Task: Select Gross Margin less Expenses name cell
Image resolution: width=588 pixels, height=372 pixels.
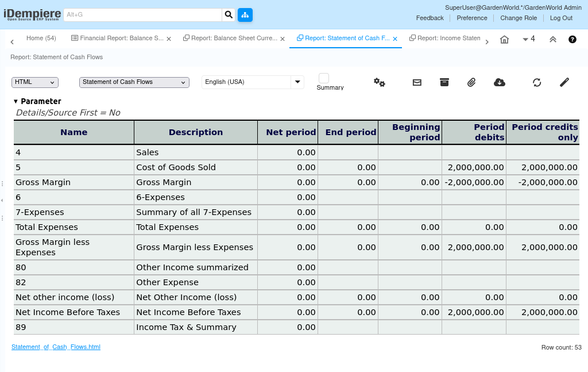Action: [x=74, y=247]
